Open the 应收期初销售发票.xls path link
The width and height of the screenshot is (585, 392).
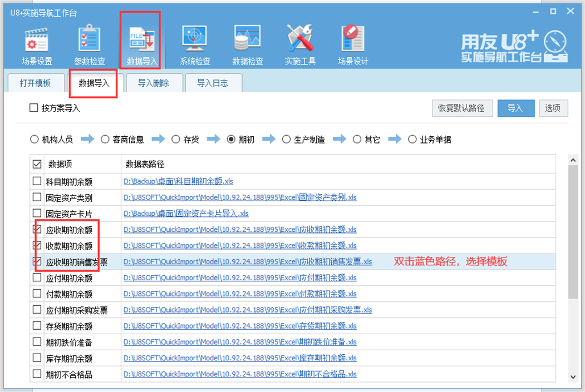pyautogui.click(x=248, y=261)
